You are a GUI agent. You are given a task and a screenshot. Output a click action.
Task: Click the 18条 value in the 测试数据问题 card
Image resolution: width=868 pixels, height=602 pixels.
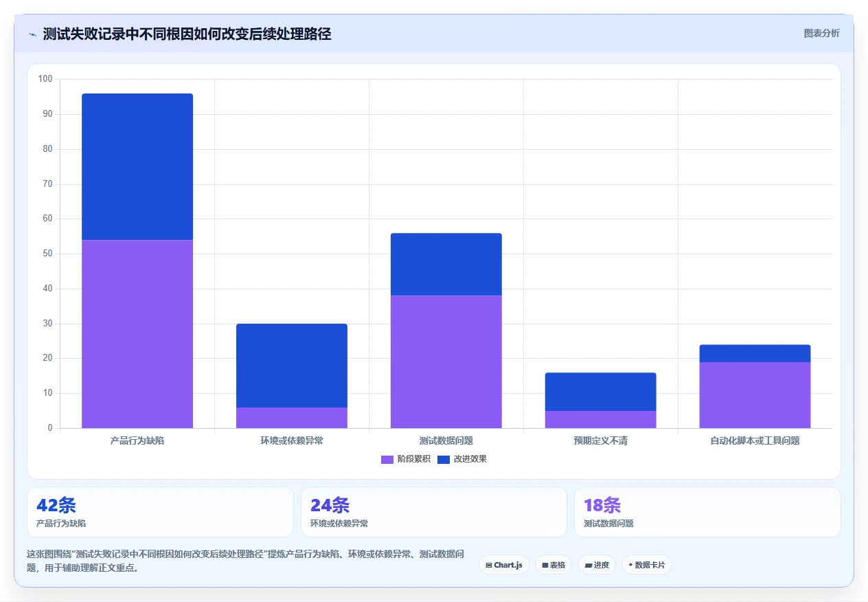[603, 505]
